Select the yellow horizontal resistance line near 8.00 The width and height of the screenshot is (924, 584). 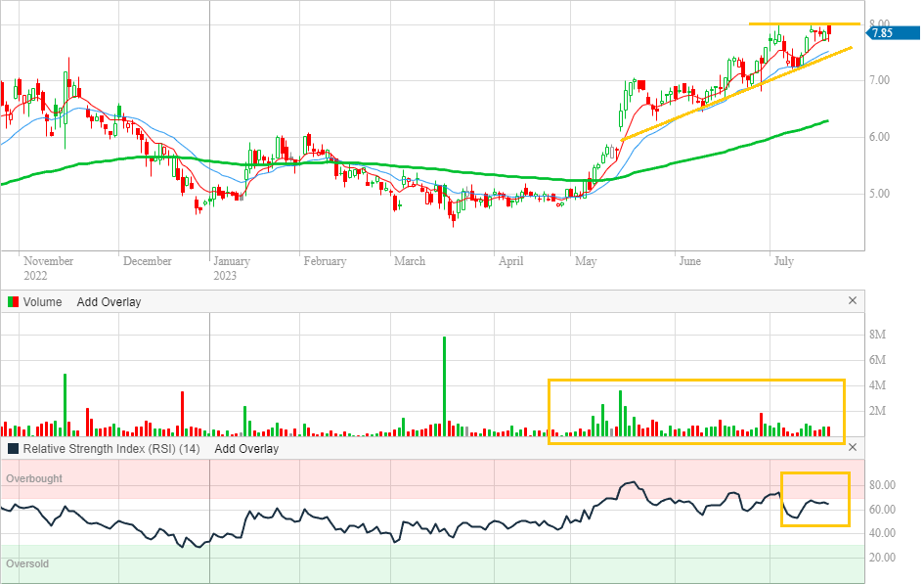(x=804, y=23)
